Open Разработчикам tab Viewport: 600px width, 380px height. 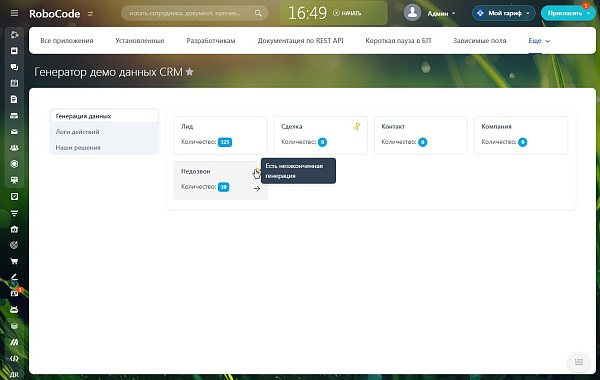[x=211, y=41]
